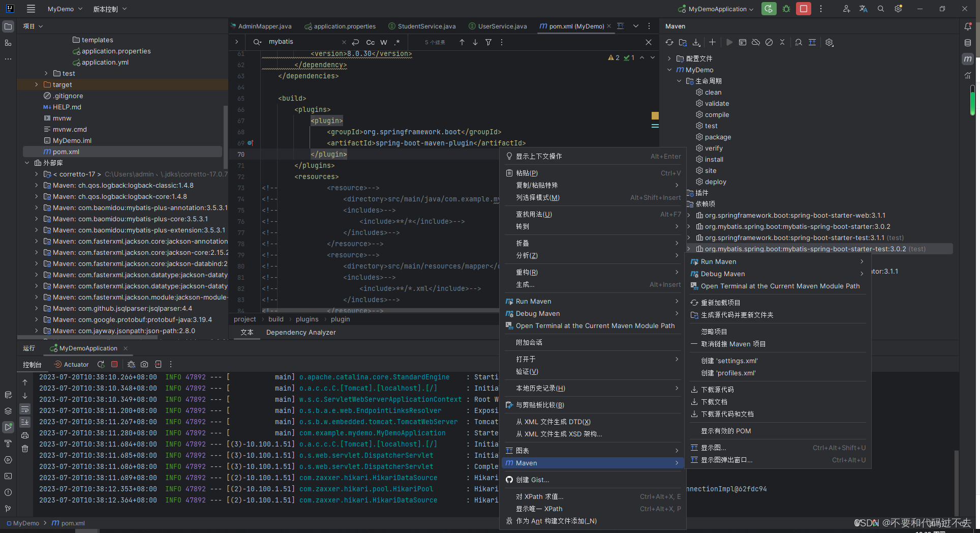
Task: Enable regex search with '.*' toggle
Action: pyautogui.click(x=399, y=42)
